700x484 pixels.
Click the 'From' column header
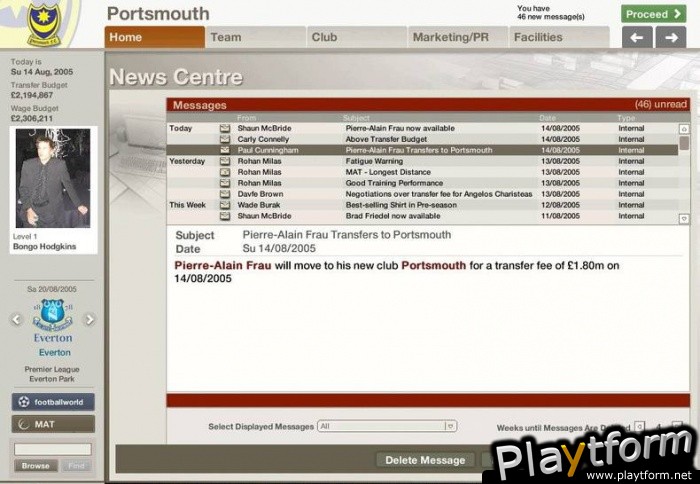tap(246, 118)
